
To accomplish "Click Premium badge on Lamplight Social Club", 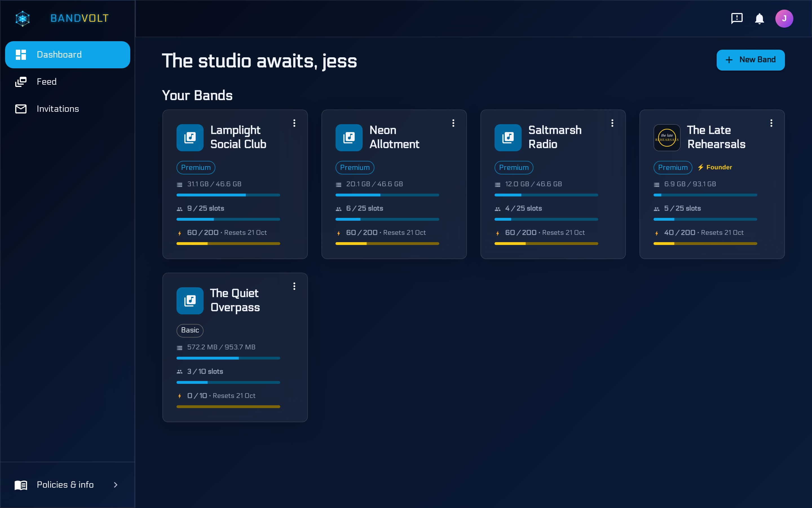I will point(196,167).
